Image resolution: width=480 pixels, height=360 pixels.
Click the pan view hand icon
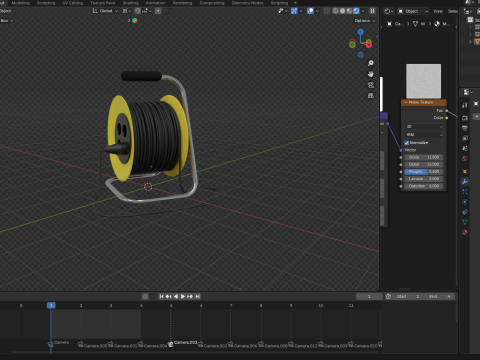click(x=371, y=74)
